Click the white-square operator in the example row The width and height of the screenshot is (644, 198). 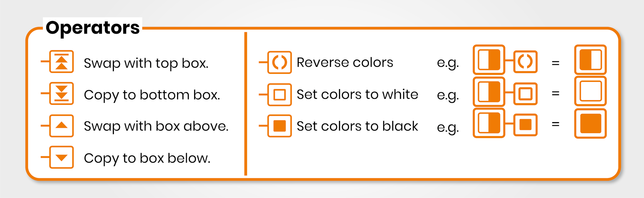(525, 94)
